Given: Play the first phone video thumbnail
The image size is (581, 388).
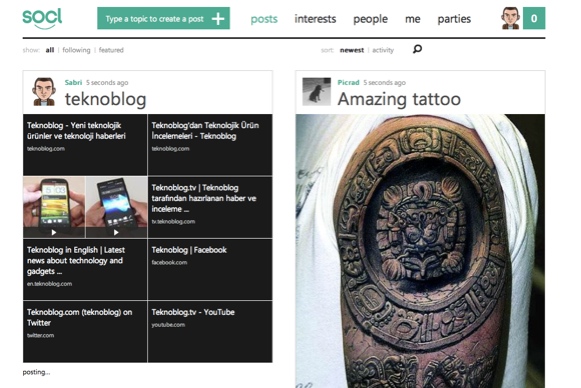Looking at the screenshot, I should 54,207.
